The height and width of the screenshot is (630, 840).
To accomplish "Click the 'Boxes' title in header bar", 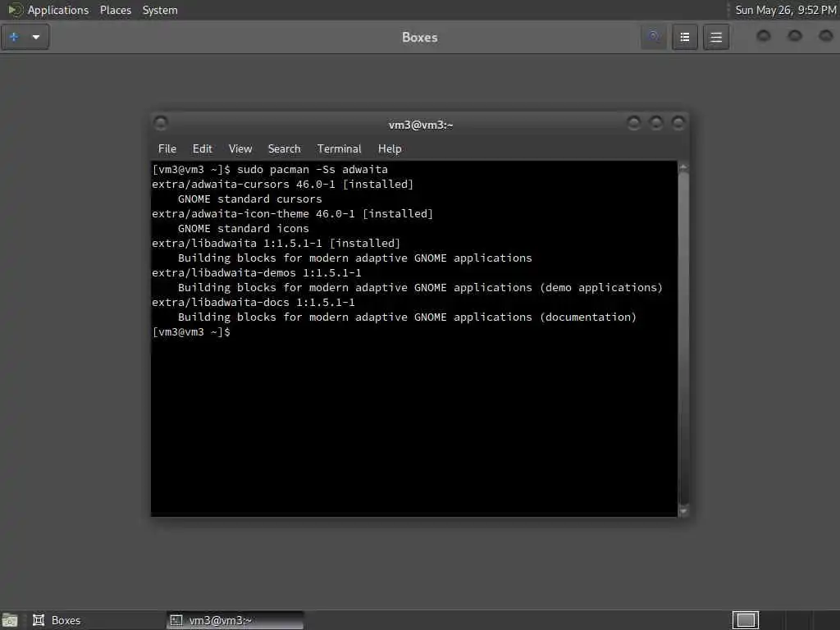I will point(419,37).
